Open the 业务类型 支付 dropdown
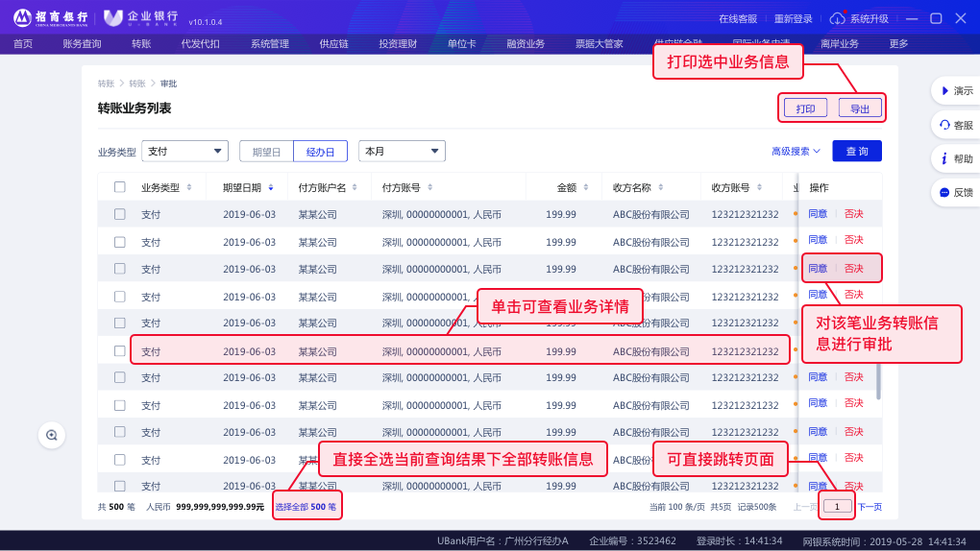The width and height of the screenshot is (980, 551). [184, 151]
